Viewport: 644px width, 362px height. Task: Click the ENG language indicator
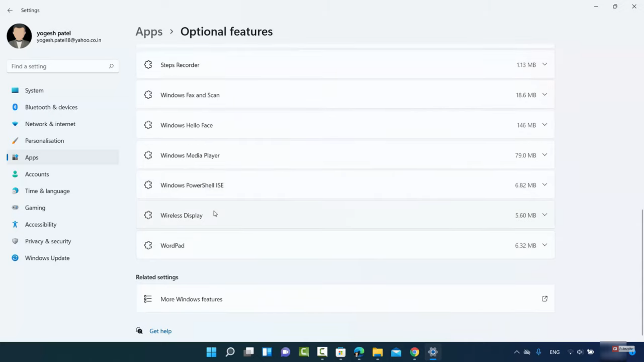(554, 352)
